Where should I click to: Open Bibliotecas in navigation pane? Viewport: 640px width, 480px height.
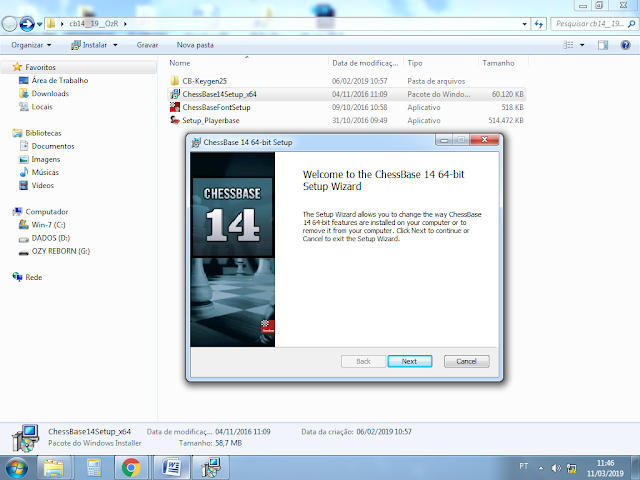tap(43, 133)
